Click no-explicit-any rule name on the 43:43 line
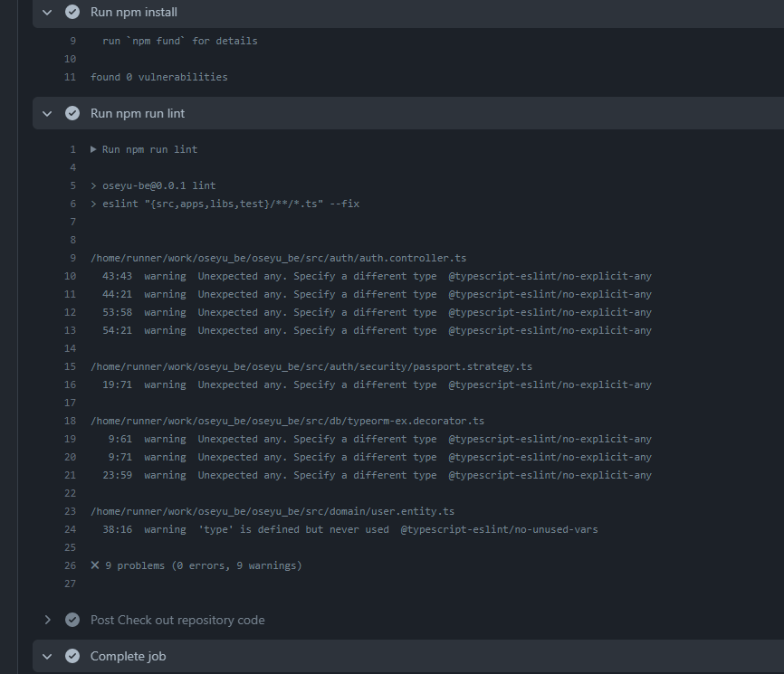The image size is (784, 674). click(550, 276)
